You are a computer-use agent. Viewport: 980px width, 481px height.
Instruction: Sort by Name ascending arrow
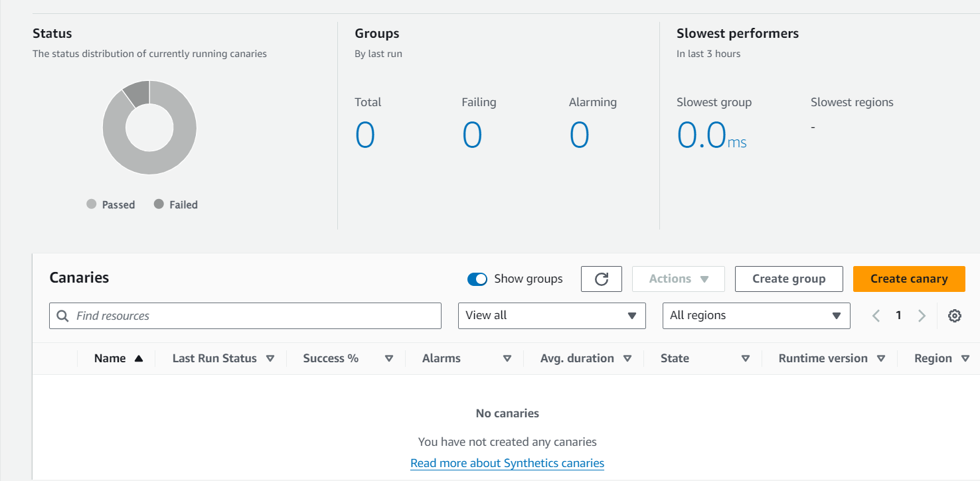139,358
